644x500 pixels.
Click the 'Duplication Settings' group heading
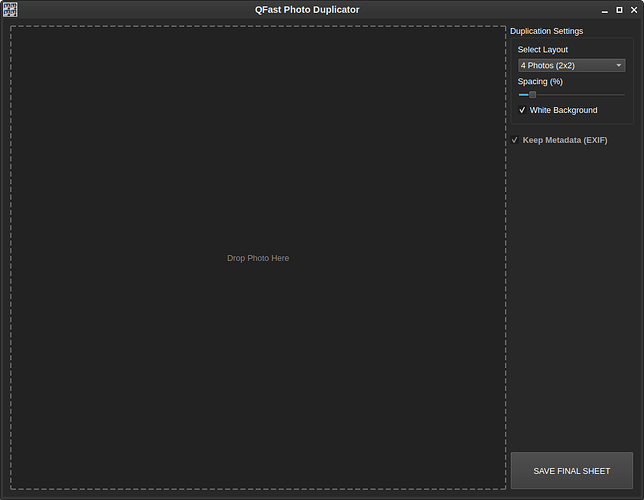click(x=546, y=31)
